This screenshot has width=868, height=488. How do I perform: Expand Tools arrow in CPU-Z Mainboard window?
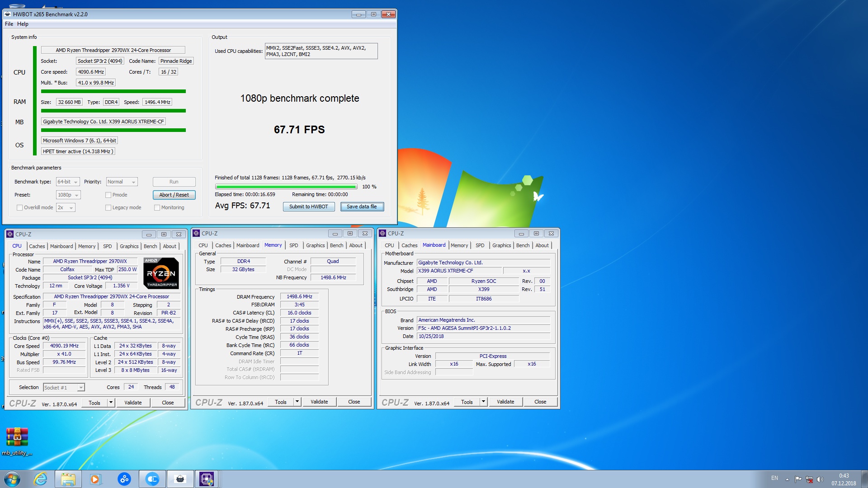tap(483, 402)
